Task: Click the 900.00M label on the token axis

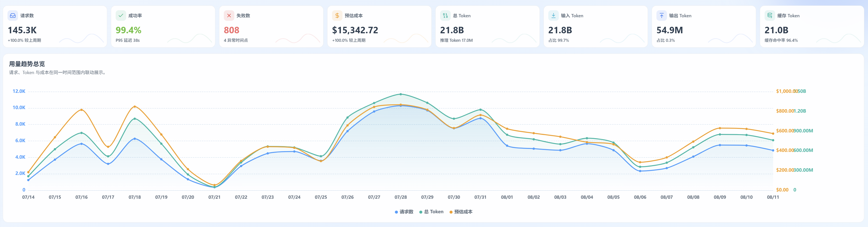Action: click(x=803, y=131)
